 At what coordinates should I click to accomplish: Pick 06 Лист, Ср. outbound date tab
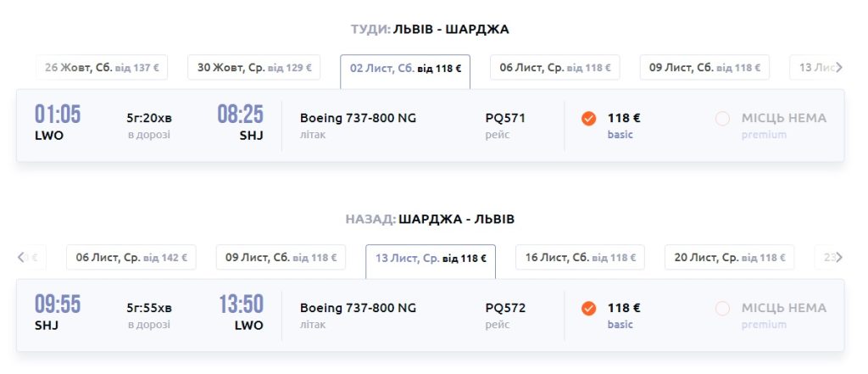(555, 68)
